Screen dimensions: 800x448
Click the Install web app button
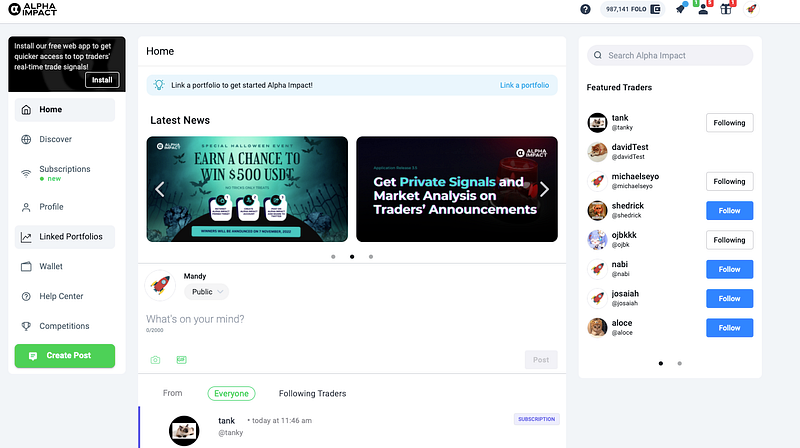(102, 80)
